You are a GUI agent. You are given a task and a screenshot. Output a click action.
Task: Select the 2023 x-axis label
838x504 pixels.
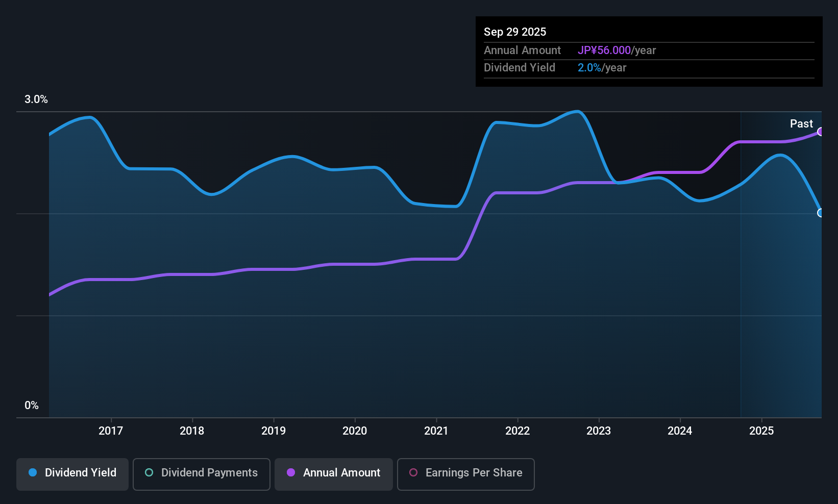tap(599, 431)
